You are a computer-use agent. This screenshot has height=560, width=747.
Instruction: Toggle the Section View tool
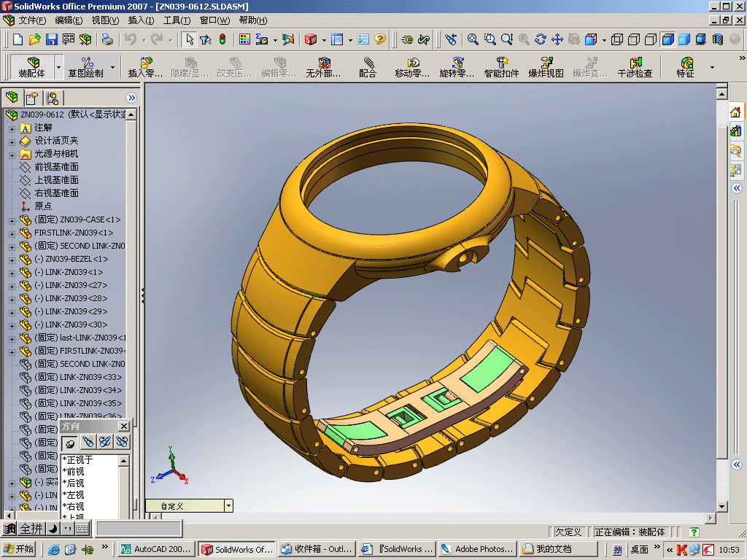718,39
